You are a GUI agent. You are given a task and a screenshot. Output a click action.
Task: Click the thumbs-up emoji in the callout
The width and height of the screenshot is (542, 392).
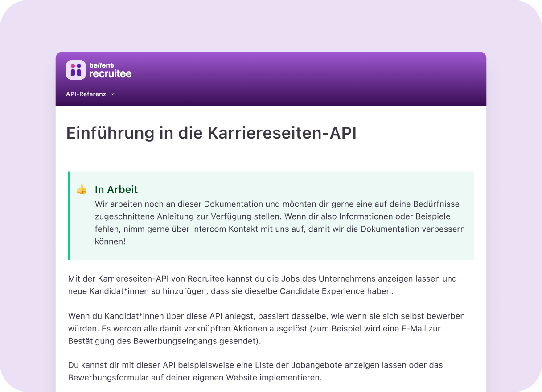pyautogui.click(x=81, y=190)
